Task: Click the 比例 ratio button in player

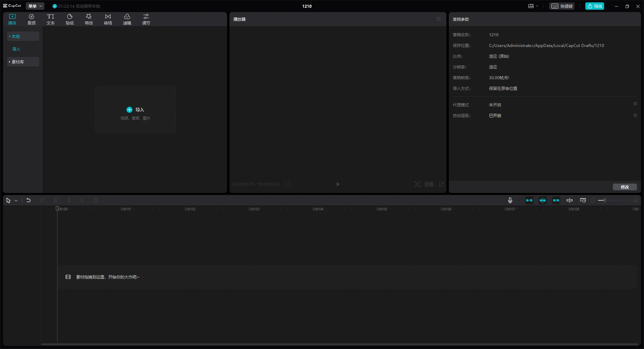Action: [429, 184]
